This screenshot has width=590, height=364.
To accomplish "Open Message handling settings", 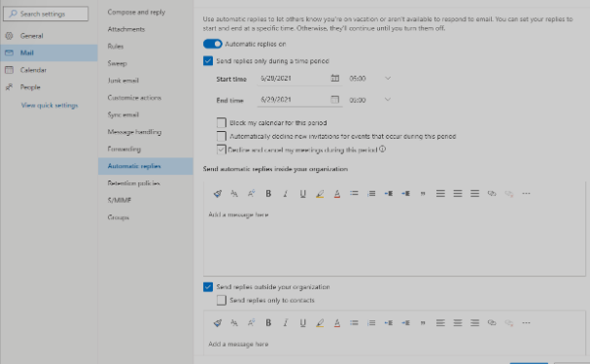I will pos(146,132).
